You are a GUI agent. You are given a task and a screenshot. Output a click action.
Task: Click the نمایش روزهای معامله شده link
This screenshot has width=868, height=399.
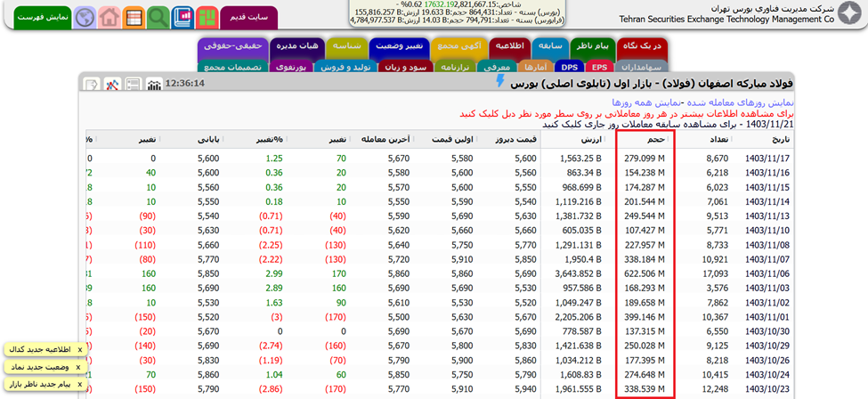click(x=740, y=102)
